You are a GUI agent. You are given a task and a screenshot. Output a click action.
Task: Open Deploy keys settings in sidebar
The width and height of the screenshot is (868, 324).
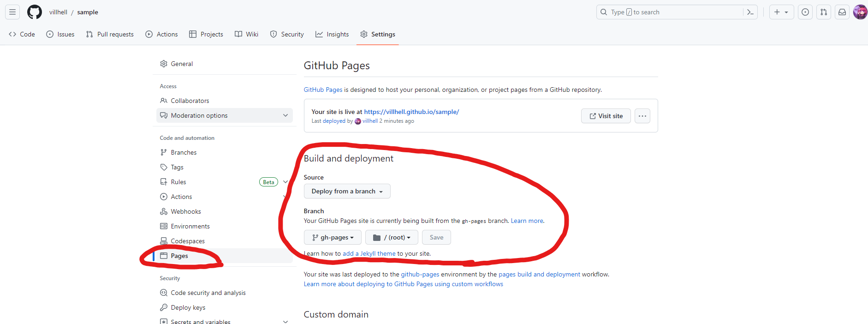click(x=225, y=307)
